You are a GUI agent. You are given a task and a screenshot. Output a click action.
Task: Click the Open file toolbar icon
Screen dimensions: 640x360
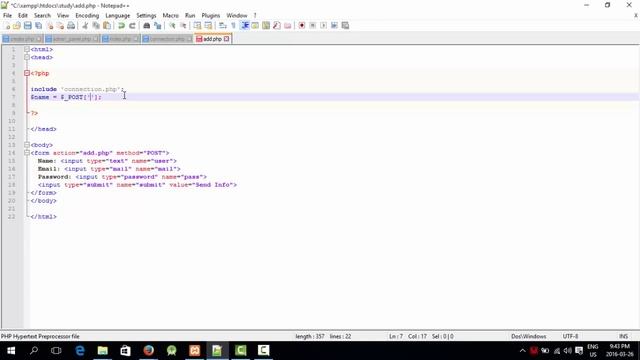(17, 26)
